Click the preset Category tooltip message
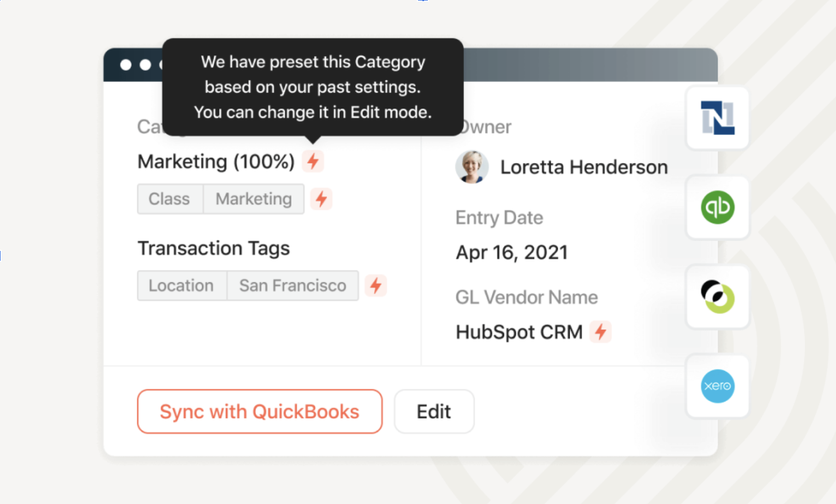The image size is (836, 504). pos(313,87)
